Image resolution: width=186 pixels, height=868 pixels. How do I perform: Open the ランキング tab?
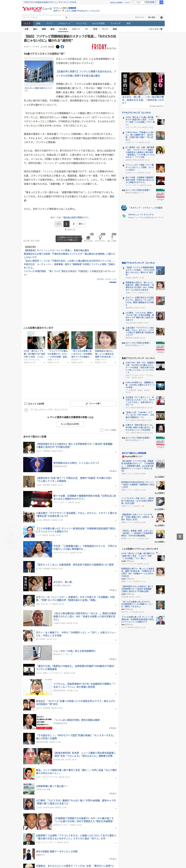tap(115, 24)
